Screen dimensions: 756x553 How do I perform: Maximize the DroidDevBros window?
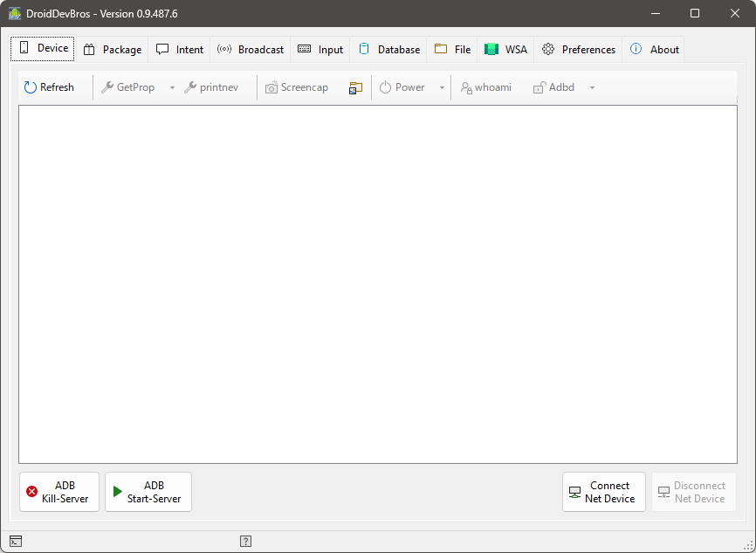[x=695, y=13]
